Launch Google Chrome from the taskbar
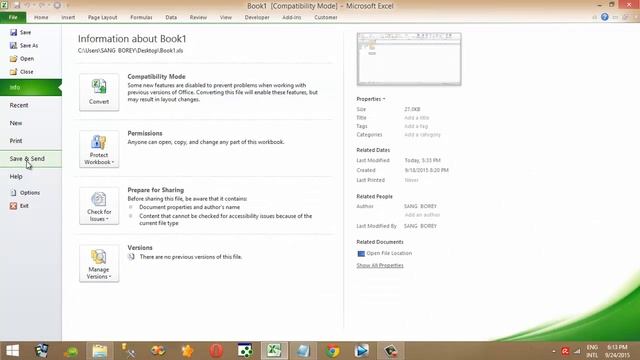 (333, 351)
